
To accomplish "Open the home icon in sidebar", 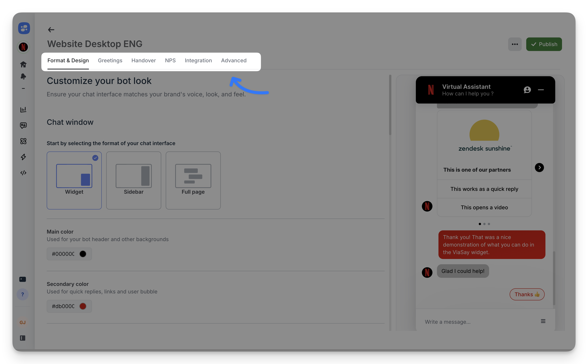I will click(x=23, y=64).
